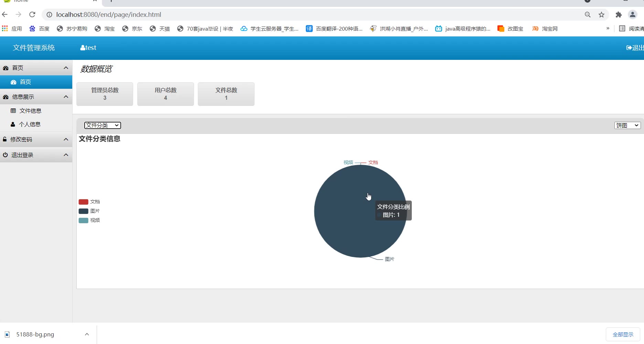
Task: Open the 学生云服务器 bookmark
Action: tap(269, 29)
